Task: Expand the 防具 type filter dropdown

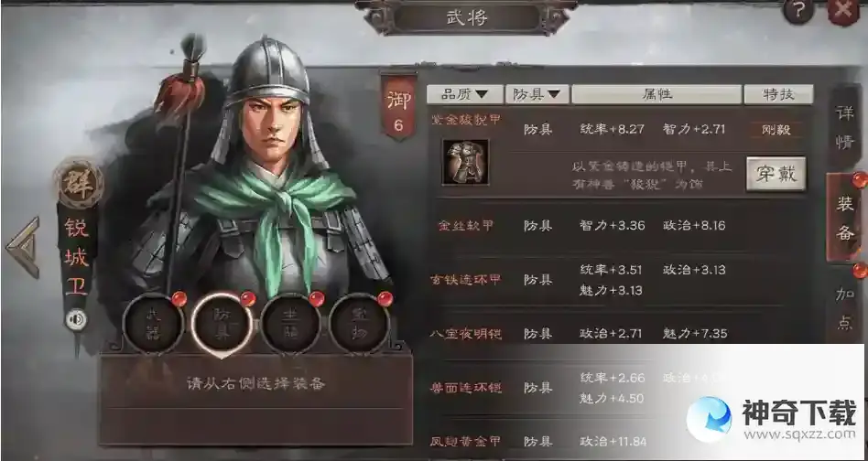Action: coord(537,94)
